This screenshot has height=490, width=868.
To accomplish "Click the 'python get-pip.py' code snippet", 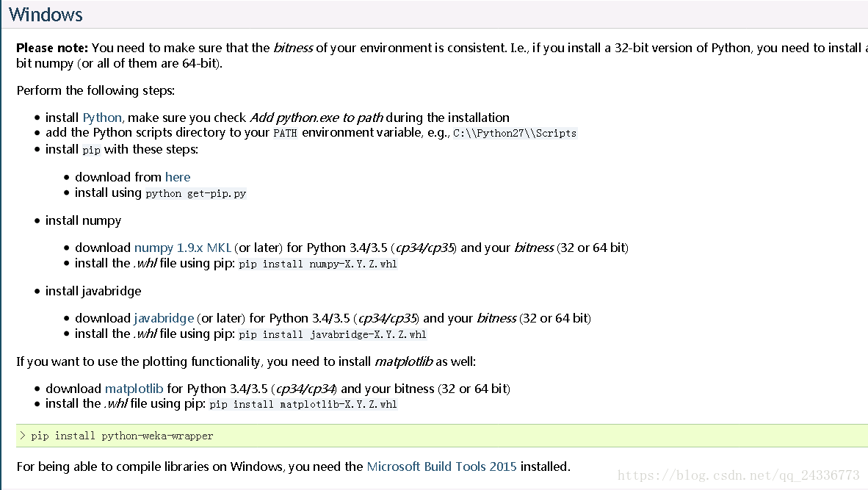I will tap(196, 193).
